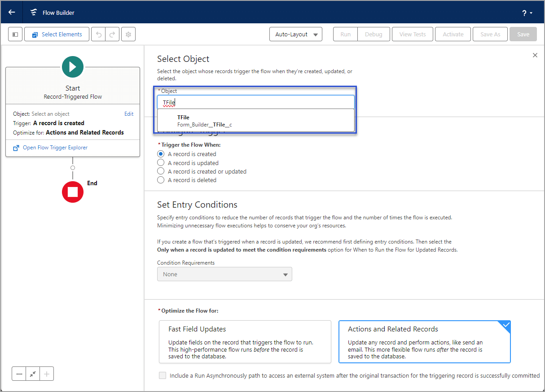Click the Object search input field
The width and height of the screenshot is (545, 392).
[x=255, y=102]
